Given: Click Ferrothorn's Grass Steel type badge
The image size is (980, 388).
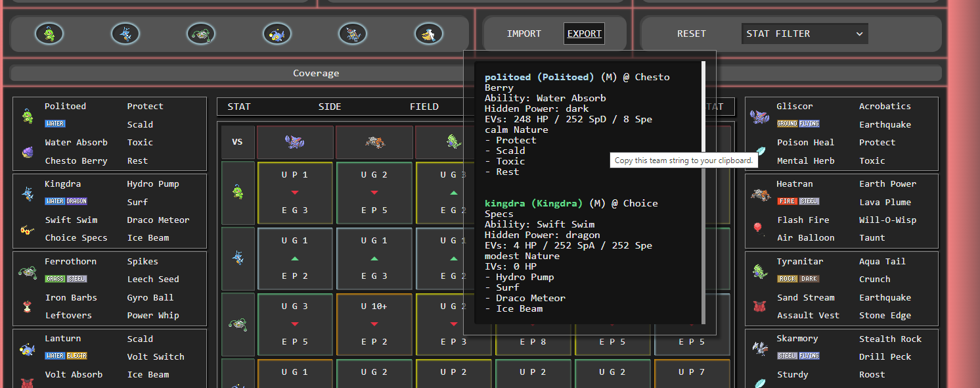Looking at the screenshot, I should (66, 279).
